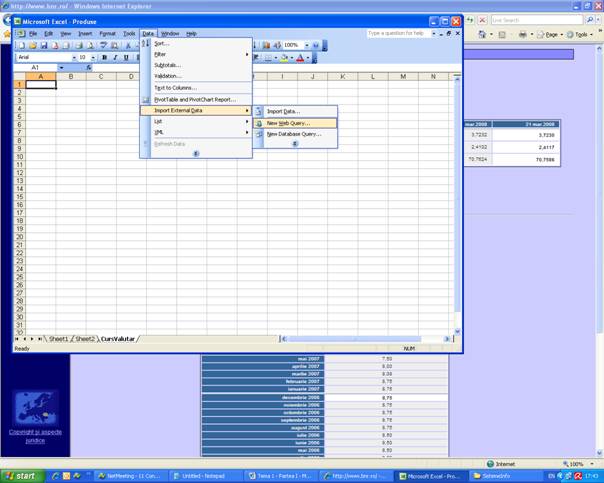Choose PivotTable and PivotChart Report...
604x483 pixels.
(196, 100)
